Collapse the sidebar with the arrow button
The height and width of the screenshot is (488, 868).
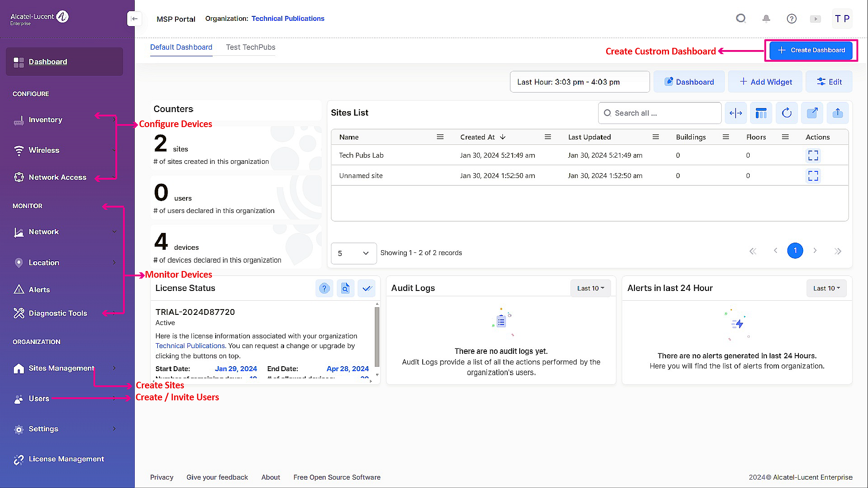[x=134, y=19]
